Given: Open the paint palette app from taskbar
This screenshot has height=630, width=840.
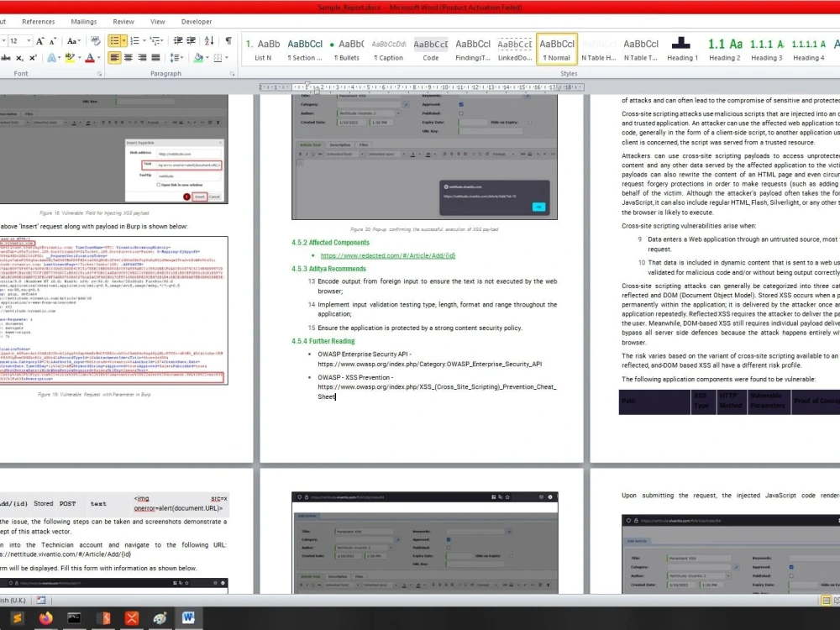Looking at the screenshot, I should [x=160, y=618].
